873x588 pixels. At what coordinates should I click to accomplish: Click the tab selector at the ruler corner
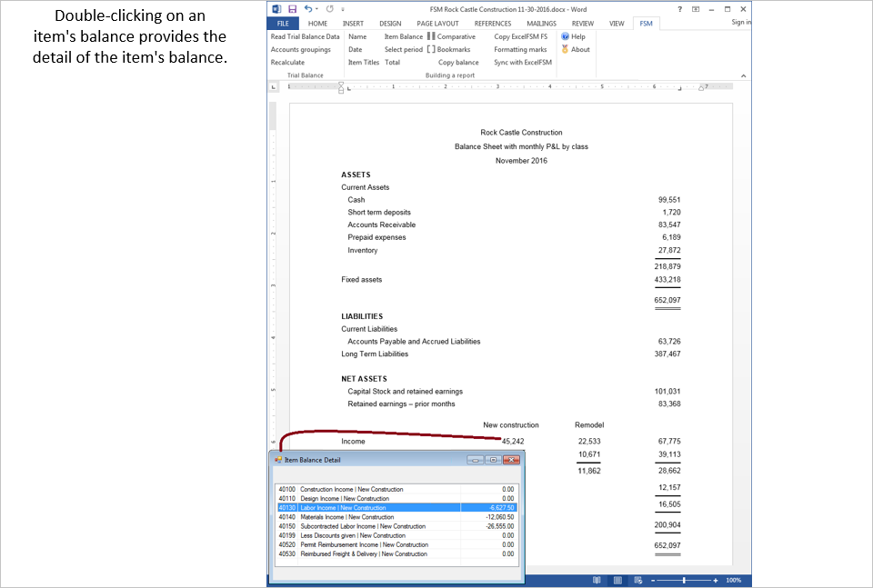[274, 86]
